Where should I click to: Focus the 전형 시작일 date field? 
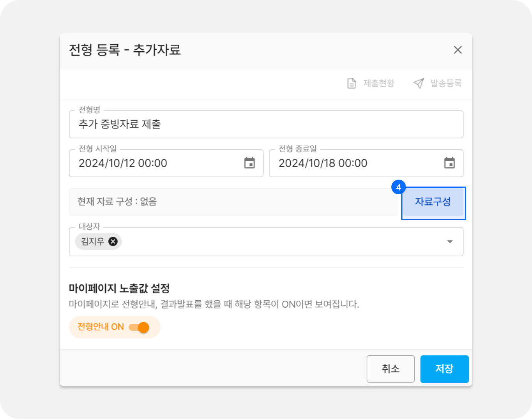(154, 163)
